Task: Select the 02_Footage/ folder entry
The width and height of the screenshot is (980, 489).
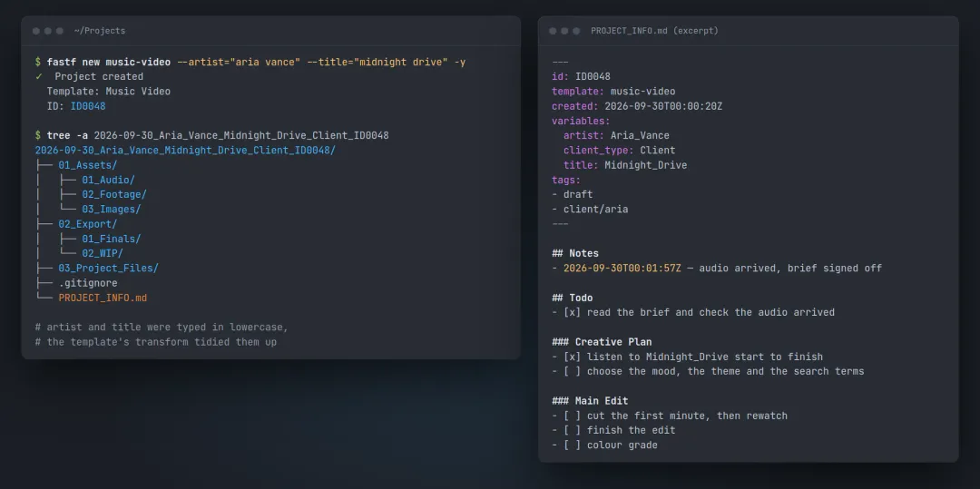Action: point(114,194)
